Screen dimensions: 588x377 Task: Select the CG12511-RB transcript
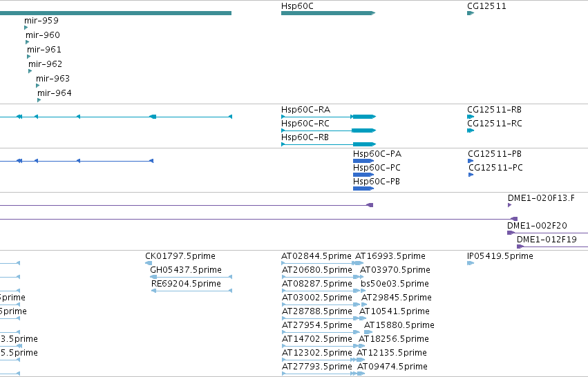[471, 117]
